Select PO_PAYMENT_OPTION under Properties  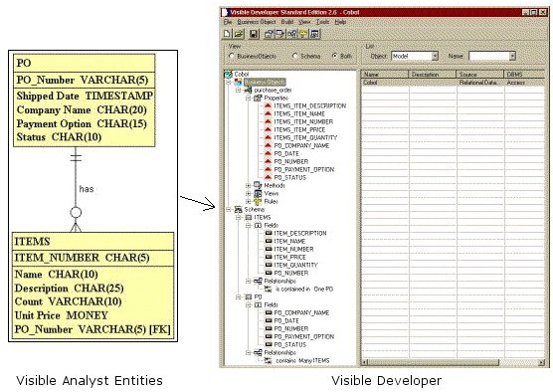pyautogui.click(x=304, y=170)
